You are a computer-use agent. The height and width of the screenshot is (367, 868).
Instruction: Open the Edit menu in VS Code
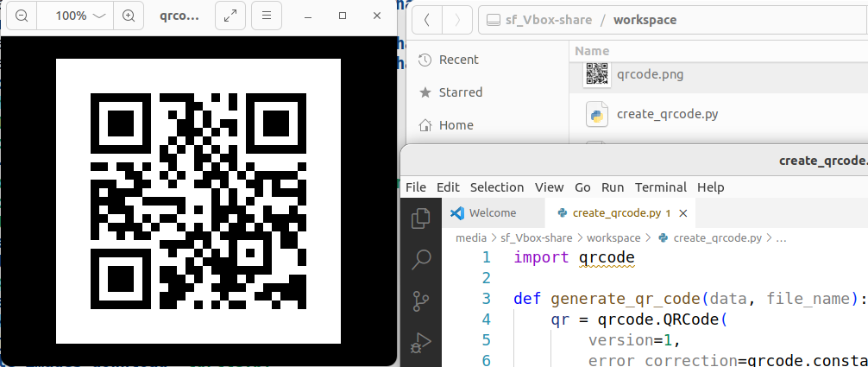coord(448,187)
